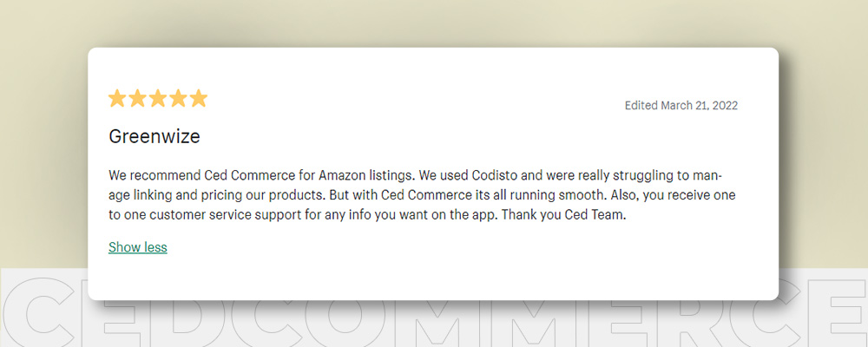Click the outlined letter R in the watermark
This screenshot has width=868, height=347.
coord(692,323)
